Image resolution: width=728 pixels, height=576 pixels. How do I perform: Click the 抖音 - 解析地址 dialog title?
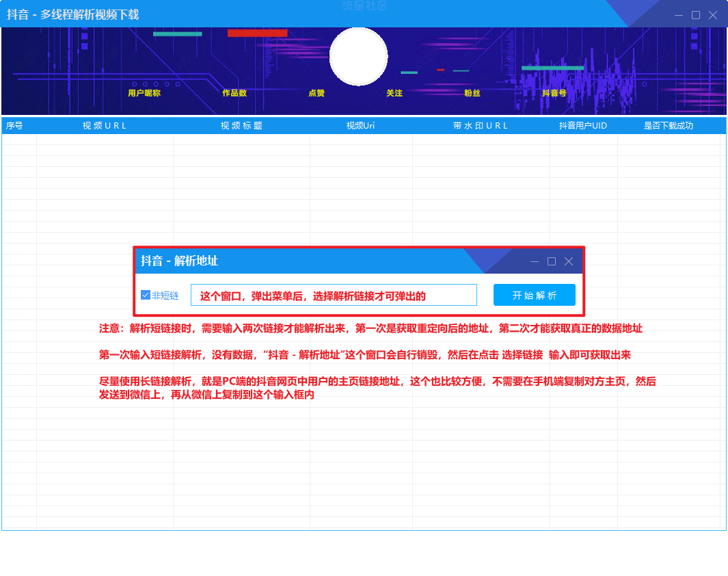tap(179, 261)
